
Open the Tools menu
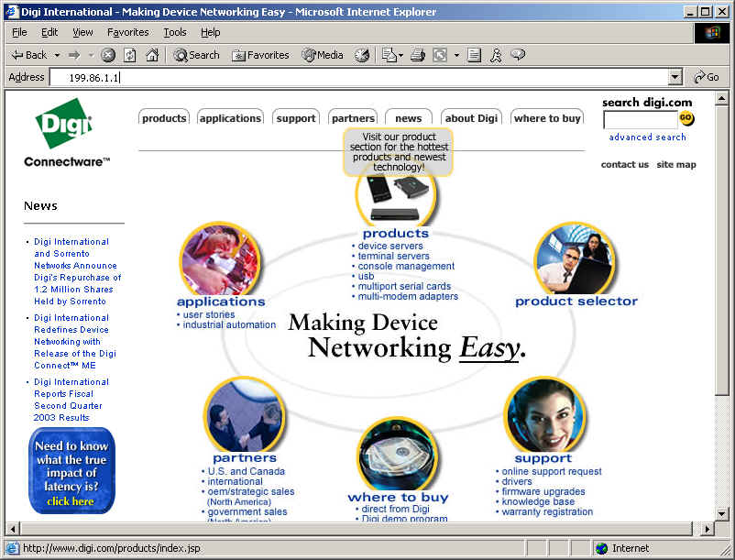(x=174, y=32)
